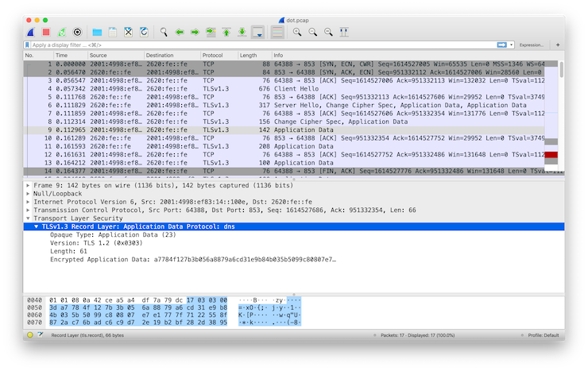Apply display filter blue arrow button
588x371 pixels.
(x=501, y=45)
